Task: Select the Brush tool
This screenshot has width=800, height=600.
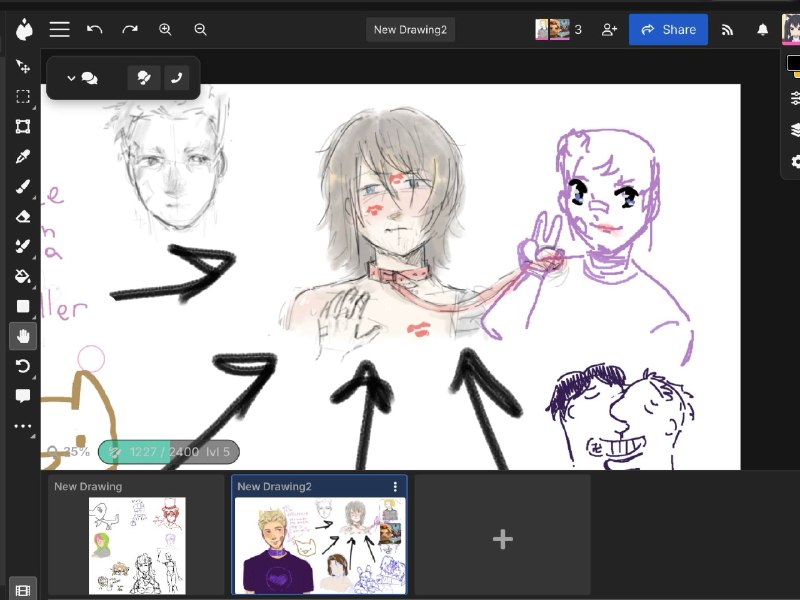Action: click(23, 187)
